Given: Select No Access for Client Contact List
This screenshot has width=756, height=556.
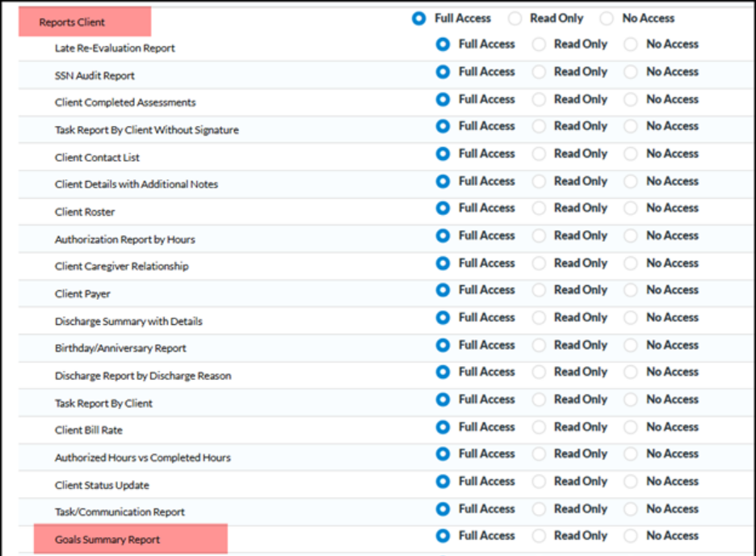Looking at the screenshot, I should [630, 154].
